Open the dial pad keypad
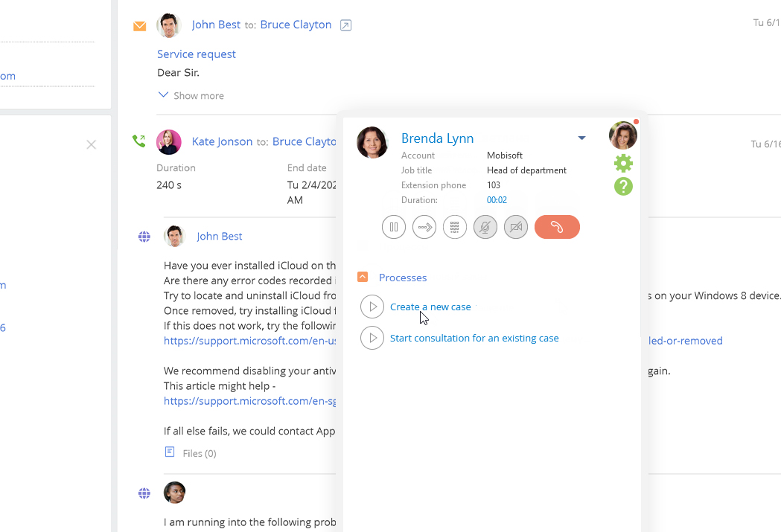 [x=455, y=227]
